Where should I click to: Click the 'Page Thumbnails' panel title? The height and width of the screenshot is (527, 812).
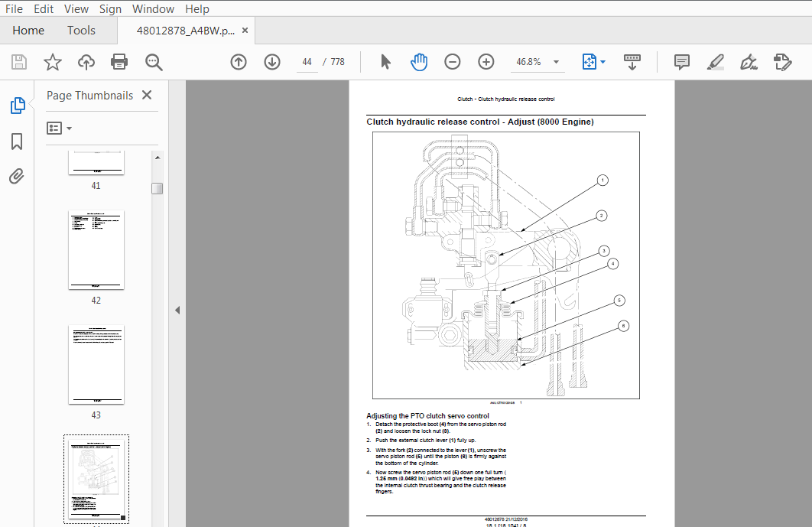(x=90, y=96)
